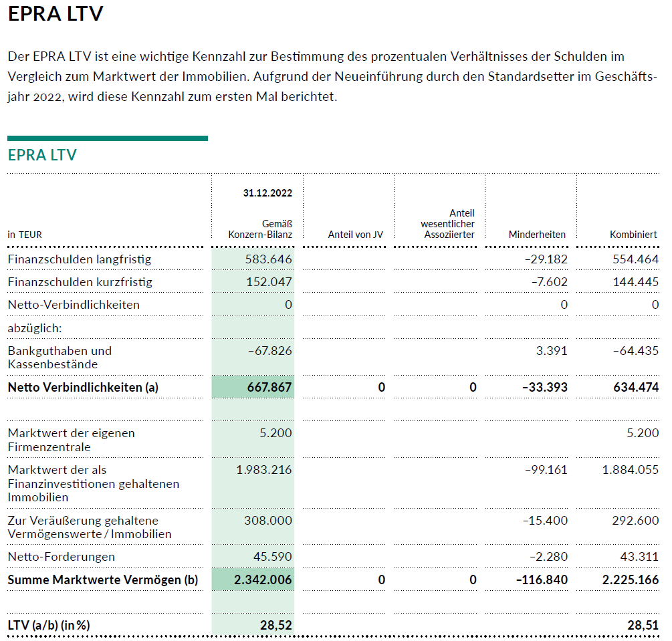This screenshot has height=641, width=672.
Task: Click the Finanzschulden langfristig row label
Action: pos(80,259)
